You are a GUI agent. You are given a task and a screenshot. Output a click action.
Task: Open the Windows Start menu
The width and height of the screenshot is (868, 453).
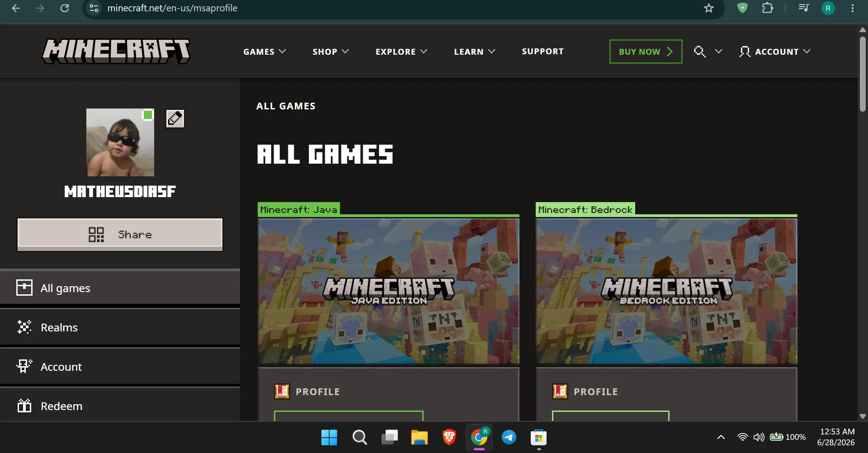329,437
